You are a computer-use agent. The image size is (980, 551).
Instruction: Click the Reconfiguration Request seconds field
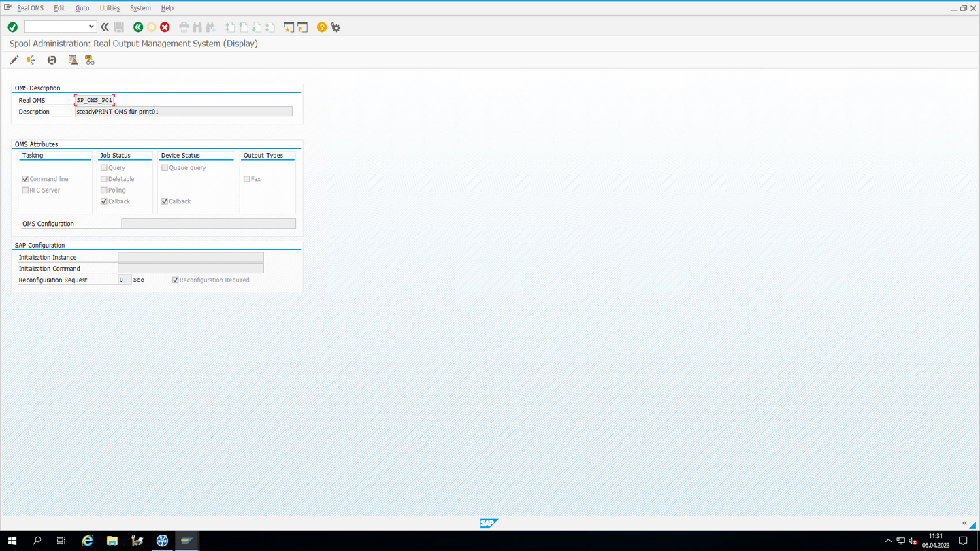pos(125,280)
